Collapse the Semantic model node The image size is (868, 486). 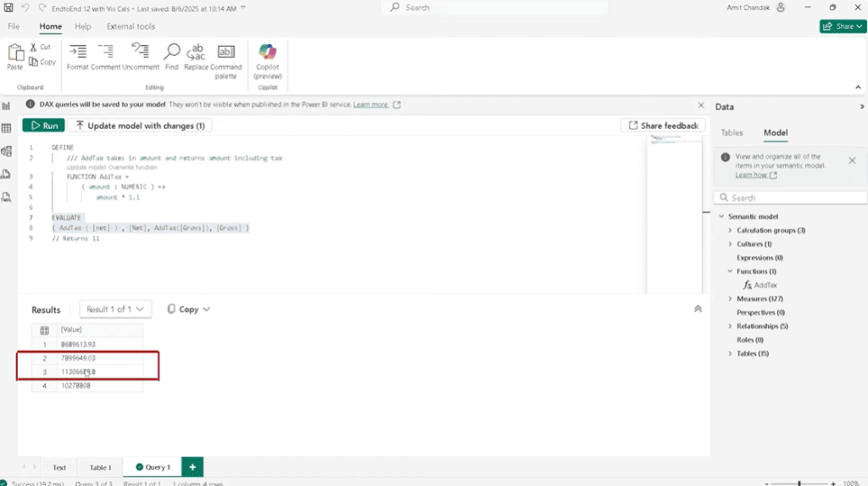pyautogui.click(x=721, y=216)
